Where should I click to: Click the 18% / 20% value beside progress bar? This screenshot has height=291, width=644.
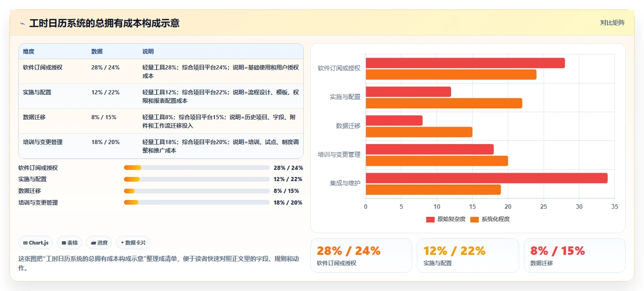[288, 203]
